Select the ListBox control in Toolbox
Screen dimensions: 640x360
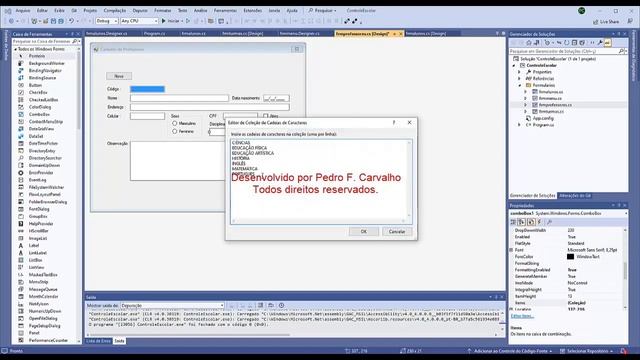tap(36, 260)
